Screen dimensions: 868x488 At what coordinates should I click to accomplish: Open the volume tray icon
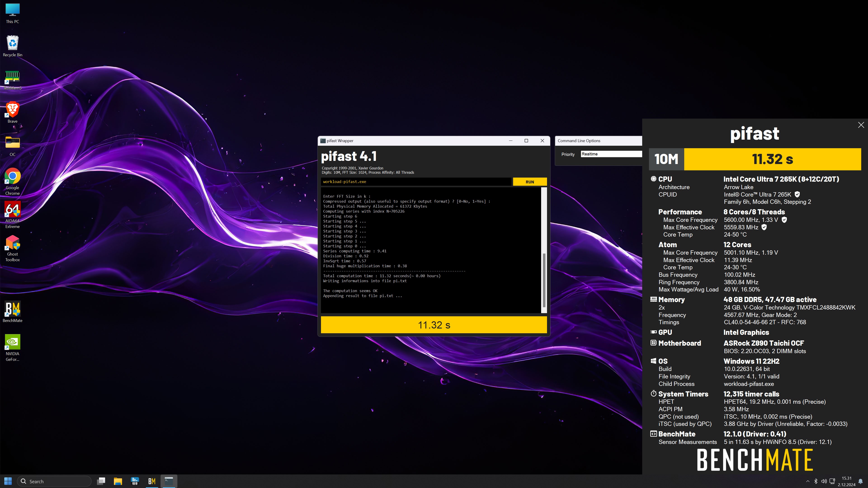[x=824, y=481]
